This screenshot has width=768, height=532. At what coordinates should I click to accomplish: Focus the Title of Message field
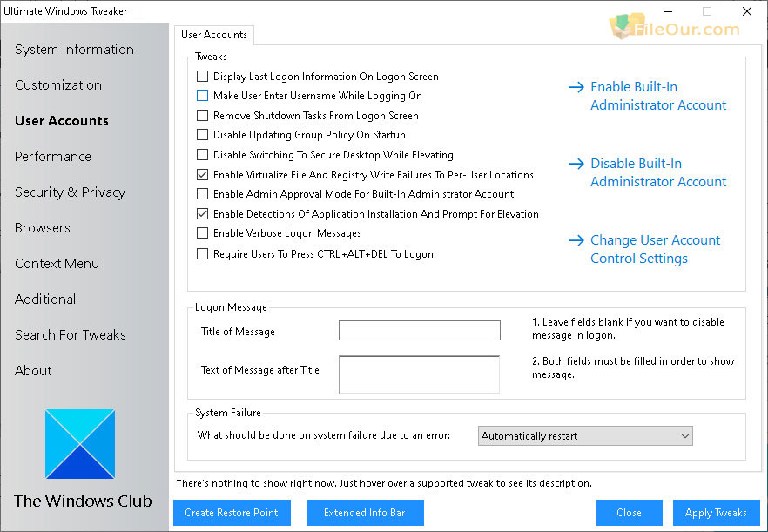420,331
